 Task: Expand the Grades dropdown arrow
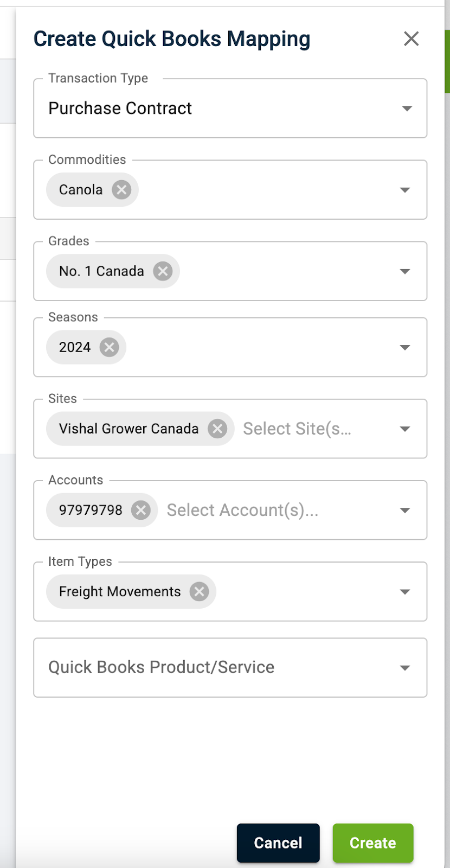coord(404,271)
